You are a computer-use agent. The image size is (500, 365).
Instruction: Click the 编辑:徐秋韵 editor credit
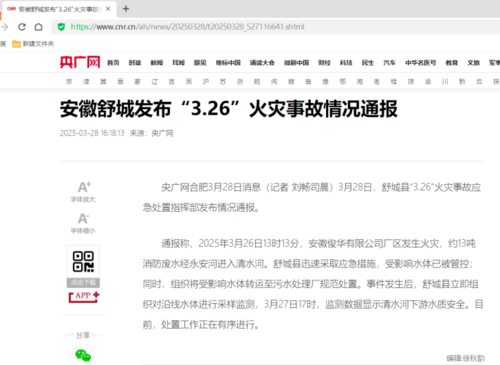tap(465, 358)
